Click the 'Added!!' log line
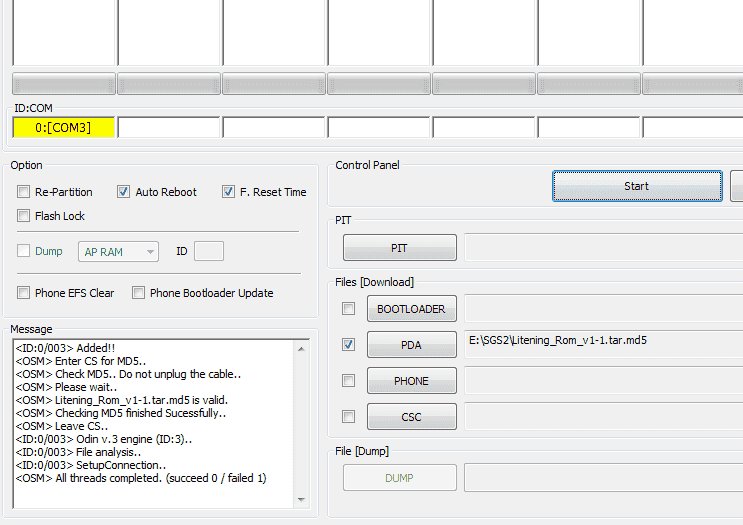This screenshot has height=525, width=743. (x=65, y=348)
